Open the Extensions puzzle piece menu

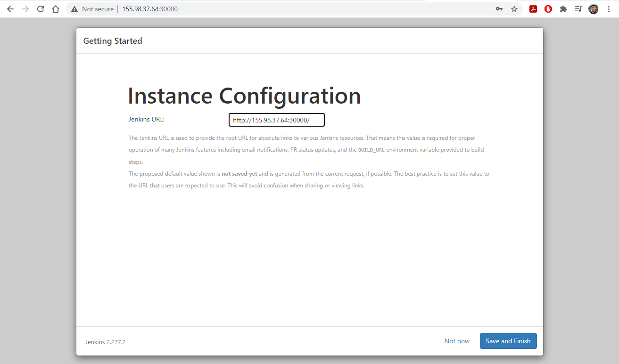pos(563,9)
